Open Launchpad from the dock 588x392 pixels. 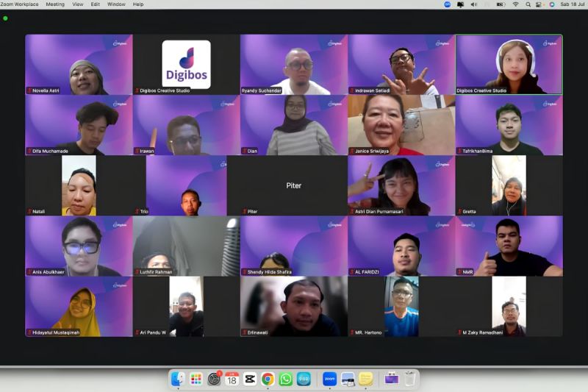click(x=196, y=379)
